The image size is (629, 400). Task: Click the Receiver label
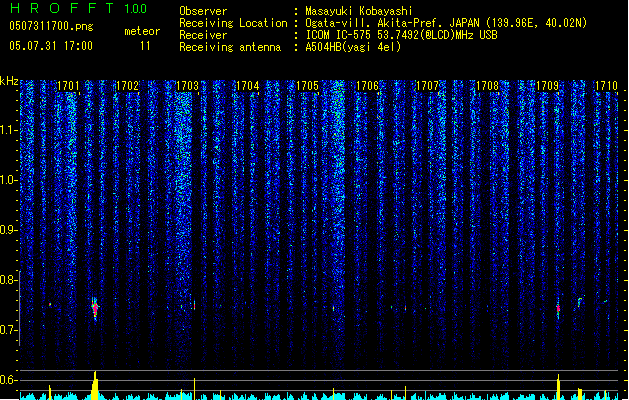(x=203, y=35)
